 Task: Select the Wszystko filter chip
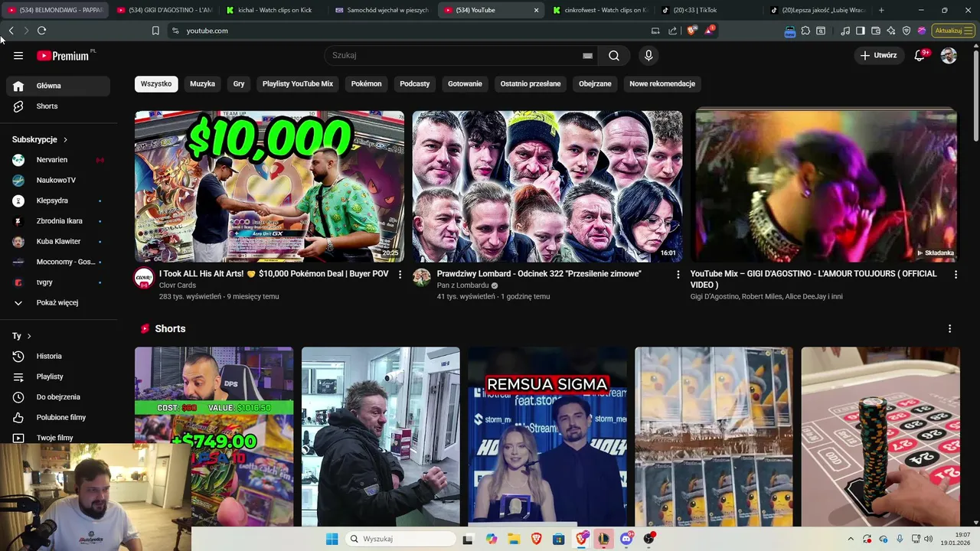(156, 84)
